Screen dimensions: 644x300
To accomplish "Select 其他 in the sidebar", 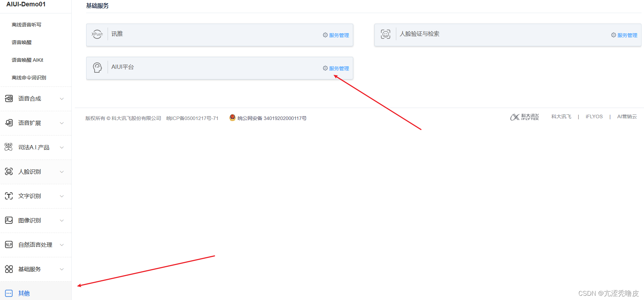I will click(24, 293).
